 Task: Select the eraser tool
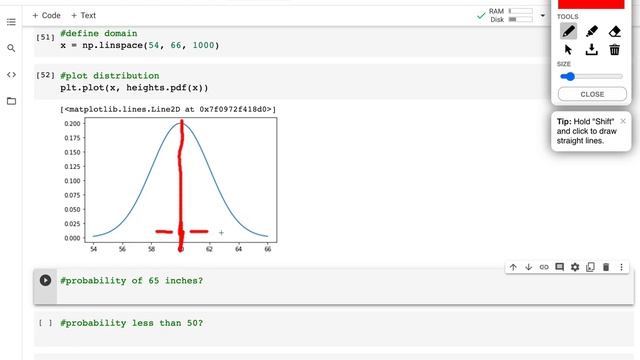[x=614, y=31]
